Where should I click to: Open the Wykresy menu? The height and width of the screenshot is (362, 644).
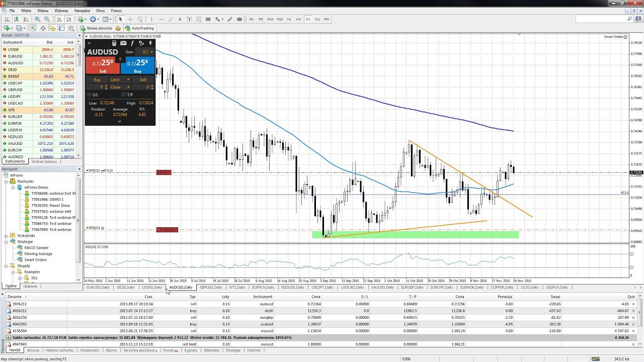click(61, 11)
